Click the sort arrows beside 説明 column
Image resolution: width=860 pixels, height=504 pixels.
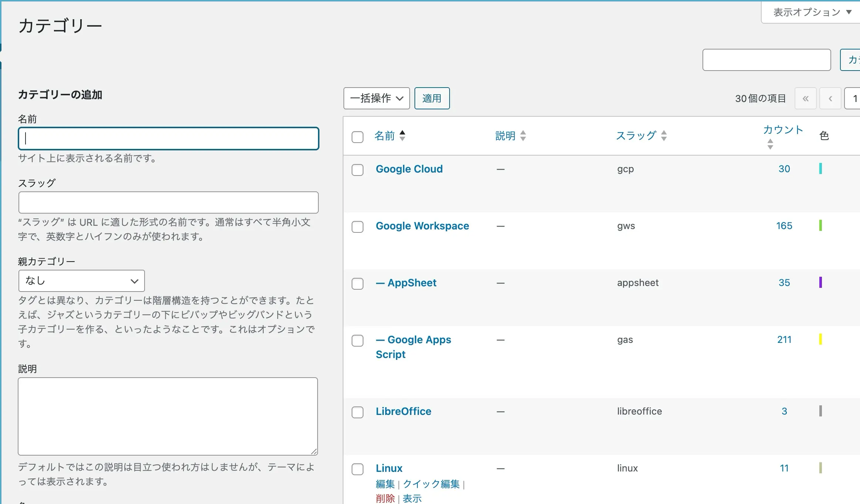tap(523, 136)
